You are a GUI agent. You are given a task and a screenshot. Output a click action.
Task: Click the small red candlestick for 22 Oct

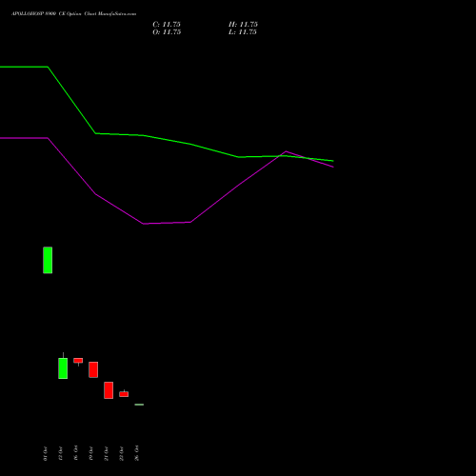coord(124,394)
